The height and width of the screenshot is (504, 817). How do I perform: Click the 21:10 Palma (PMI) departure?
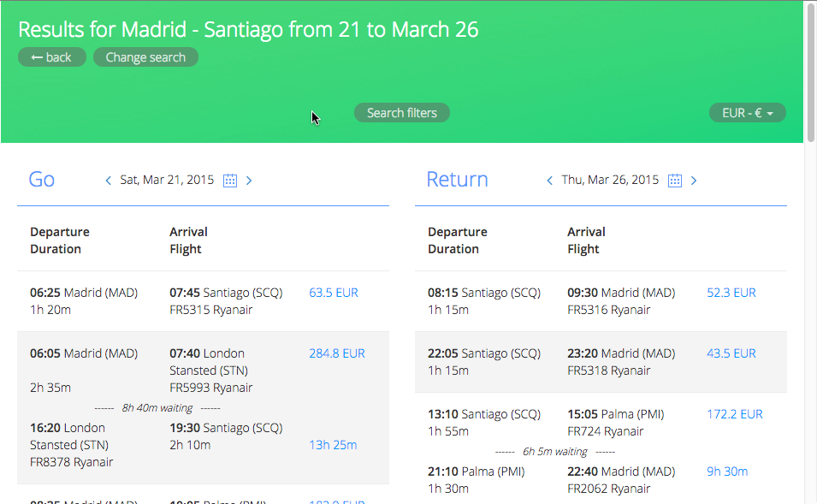[477, 471]
